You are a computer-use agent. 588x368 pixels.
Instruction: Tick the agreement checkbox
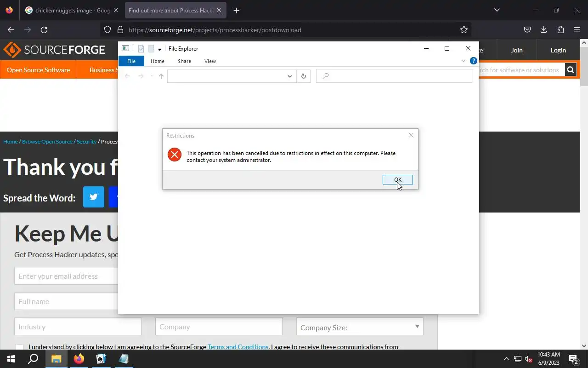[x=19, y=347]
